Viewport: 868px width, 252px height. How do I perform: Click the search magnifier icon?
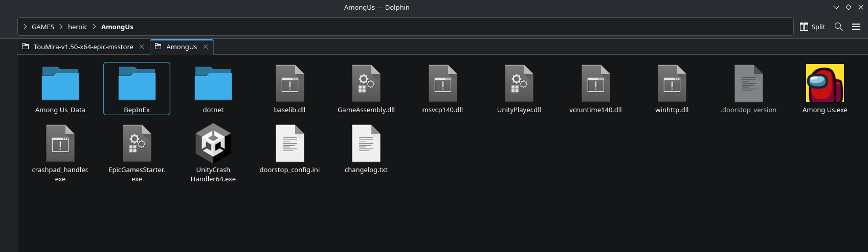(x=838, y=27)
